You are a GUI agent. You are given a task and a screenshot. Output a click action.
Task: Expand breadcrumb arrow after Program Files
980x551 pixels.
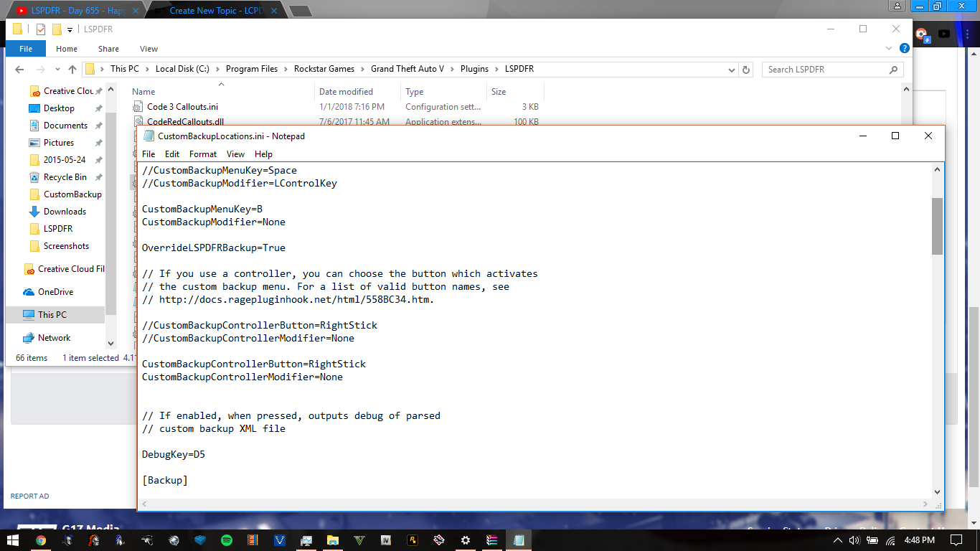[x=286, y=70]
